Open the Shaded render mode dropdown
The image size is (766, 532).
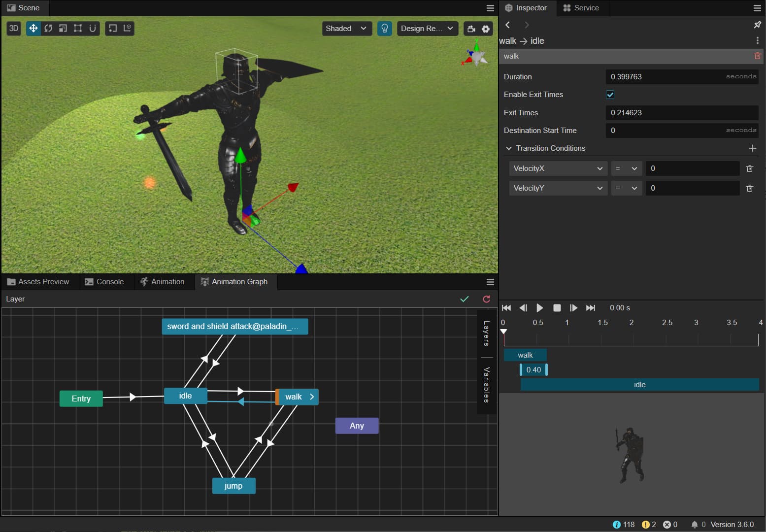click(346, 29)
